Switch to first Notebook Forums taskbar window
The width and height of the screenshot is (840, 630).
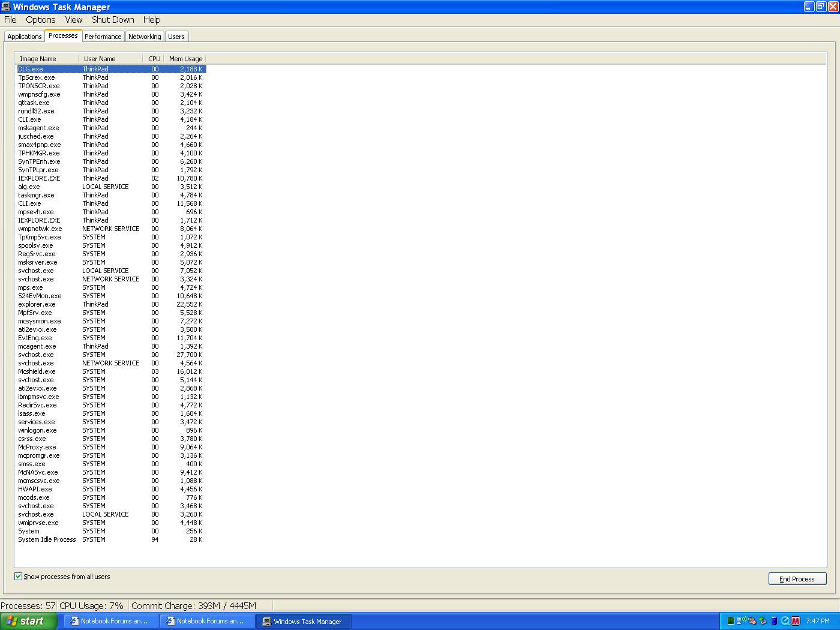coord(112,622)
